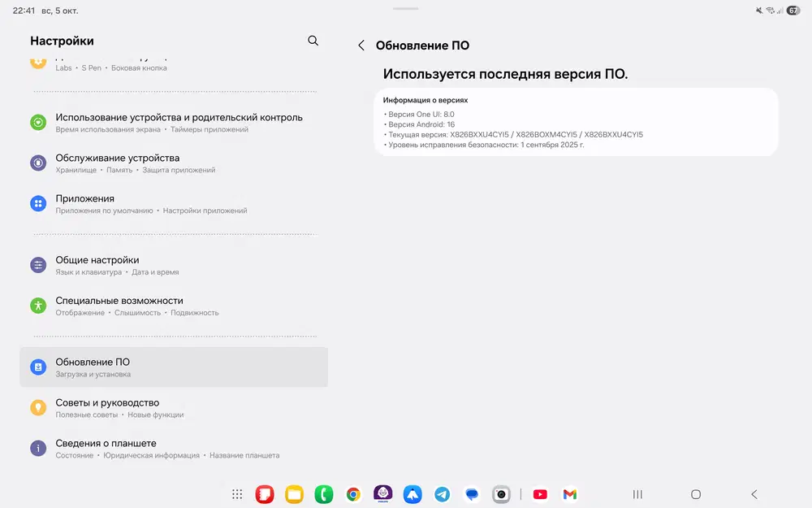Image resolution: width=812 pixels, height=508 pixels.
Task: Open the app drawer grid icon
Action: [x=237, y=494]
